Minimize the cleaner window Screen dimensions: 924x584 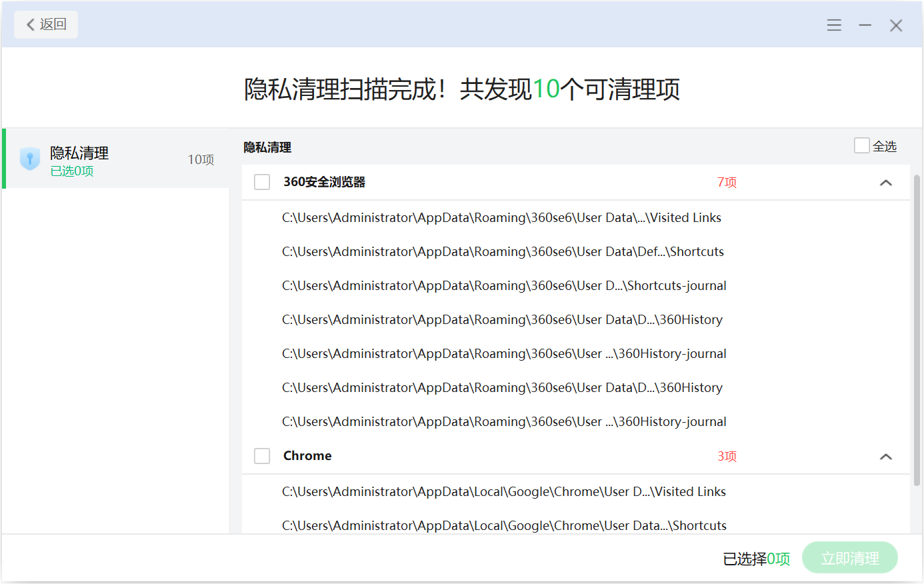[x=865, y=25]
